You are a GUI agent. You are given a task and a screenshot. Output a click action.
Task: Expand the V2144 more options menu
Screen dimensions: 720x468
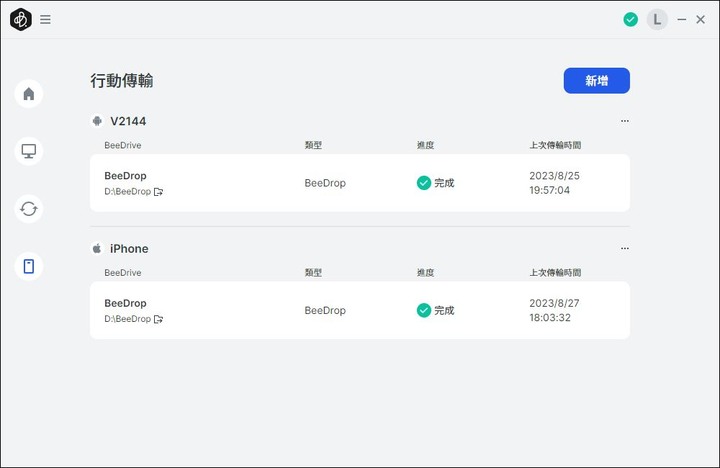pyautogui.click(x=624, y=121)
